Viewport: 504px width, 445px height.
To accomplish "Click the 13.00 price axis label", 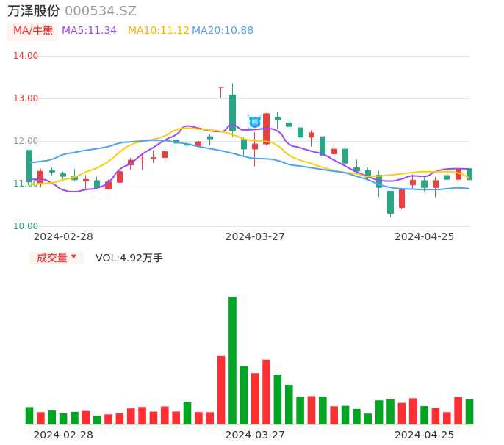I will [x=26, y=98].
